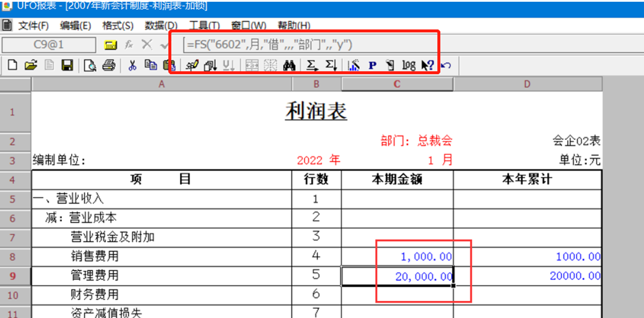This screenshot has height=318, width=644.
Task: Save the report with the floppy icon
Action: 67,65
